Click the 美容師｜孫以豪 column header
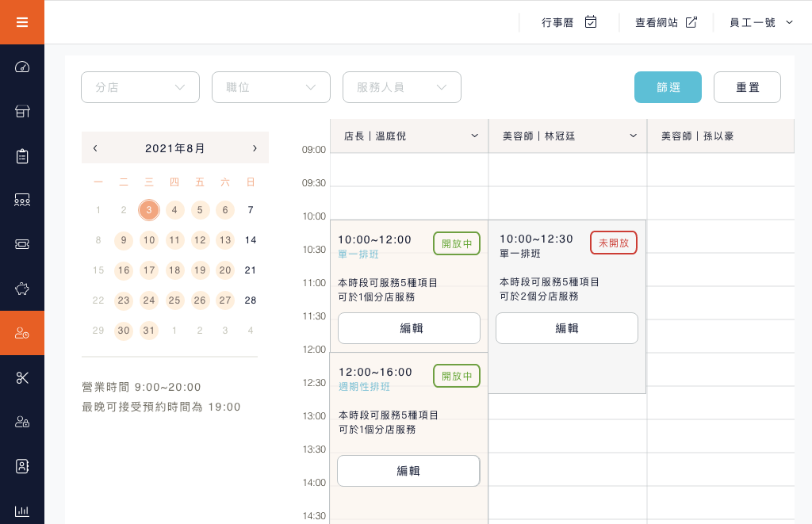This screenshot has height=524, width=812. [720, 136]
